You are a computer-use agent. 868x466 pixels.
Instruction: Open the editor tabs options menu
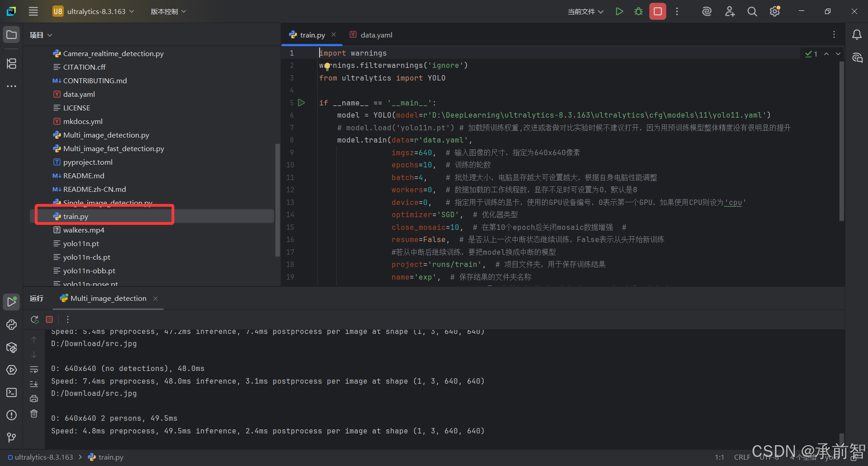pos(834,35)
